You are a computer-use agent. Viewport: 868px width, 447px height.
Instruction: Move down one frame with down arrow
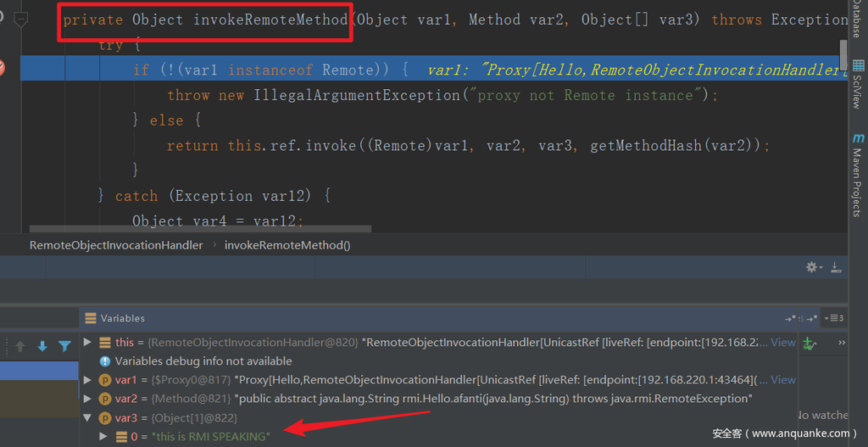click(x=42, y=347)
